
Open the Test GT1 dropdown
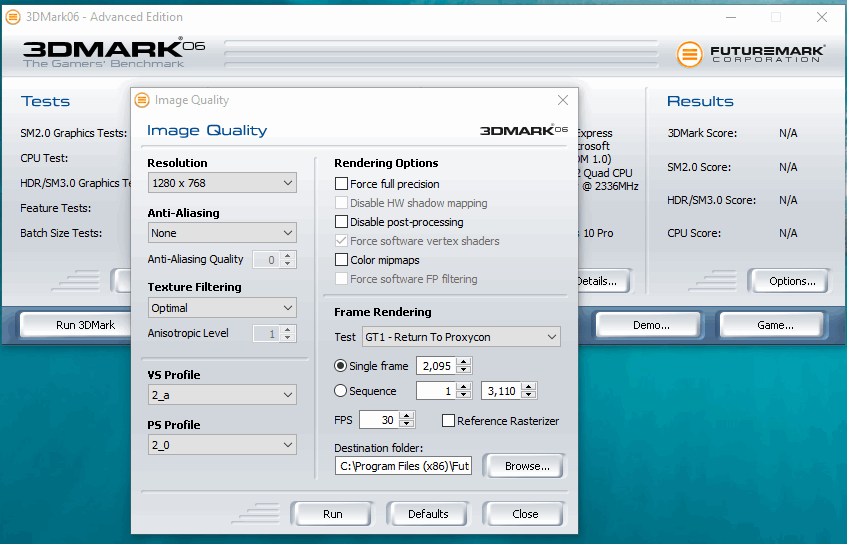461,337
